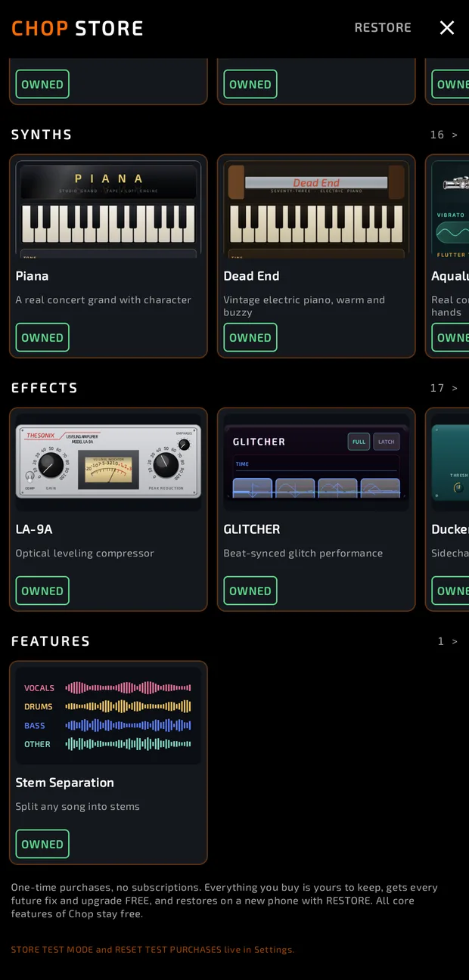469x980 pixels.
Task: Expand the Synths section showing 16 items
Action: point(444,135)
